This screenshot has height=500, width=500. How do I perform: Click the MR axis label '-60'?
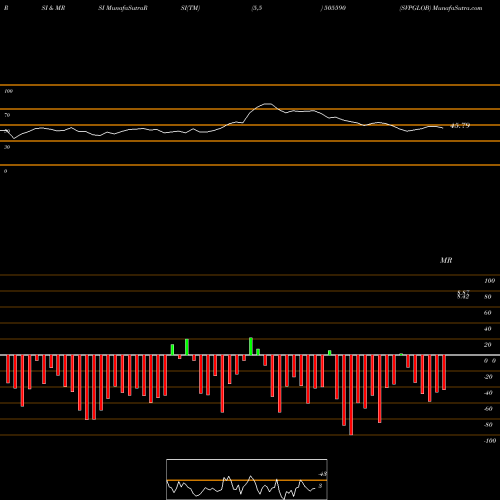[488, 409]
